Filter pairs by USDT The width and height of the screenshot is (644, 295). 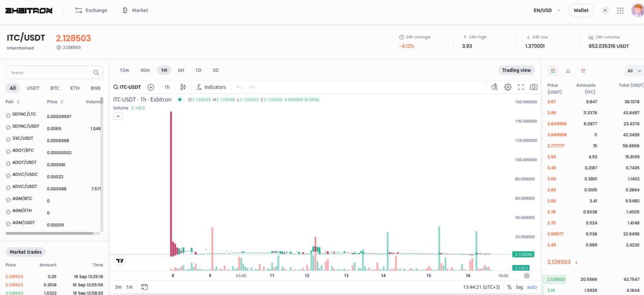coord(33,88)
